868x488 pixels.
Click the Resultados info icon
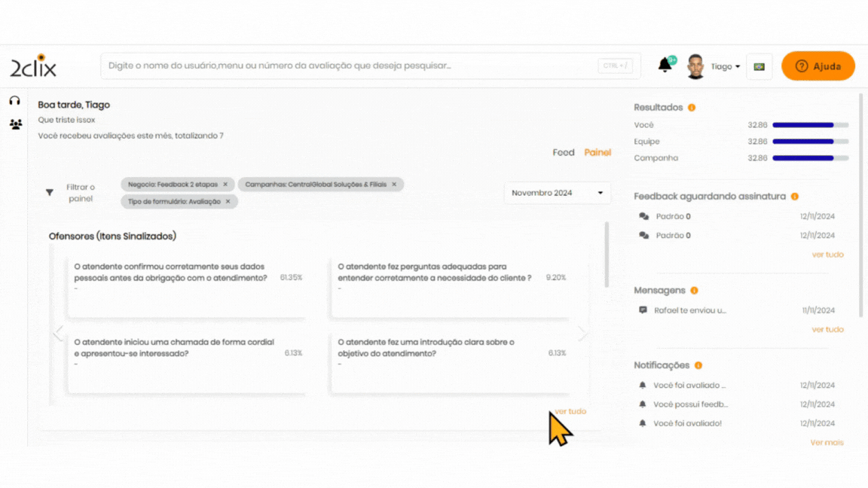tap(692, 108)
